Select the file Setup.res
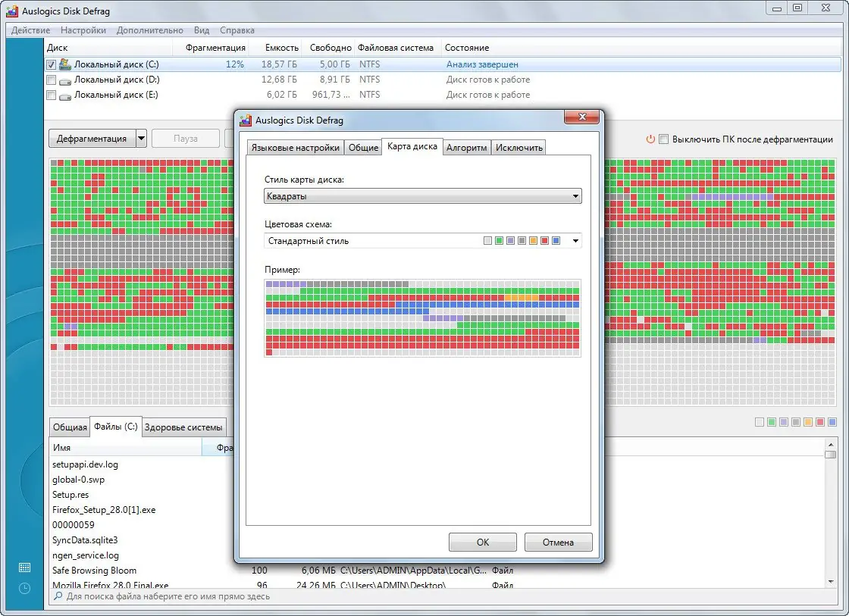Viewport: 849px width, 616px height. tap(70, 495)
